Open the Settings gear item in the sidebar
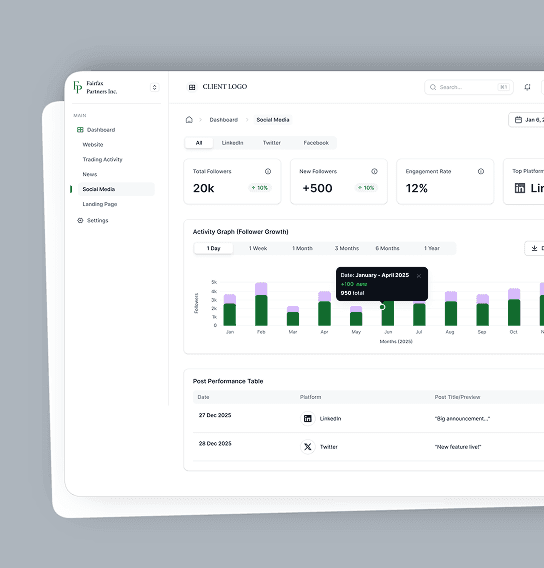544x568 pixels. coord(93,220)
